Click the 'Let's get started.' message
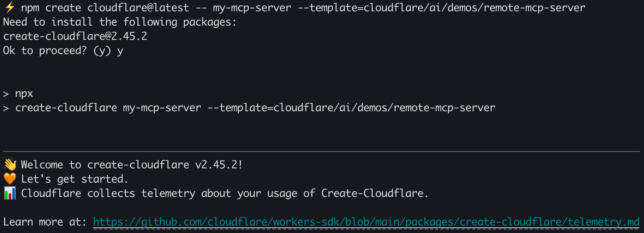 point(74,179)
